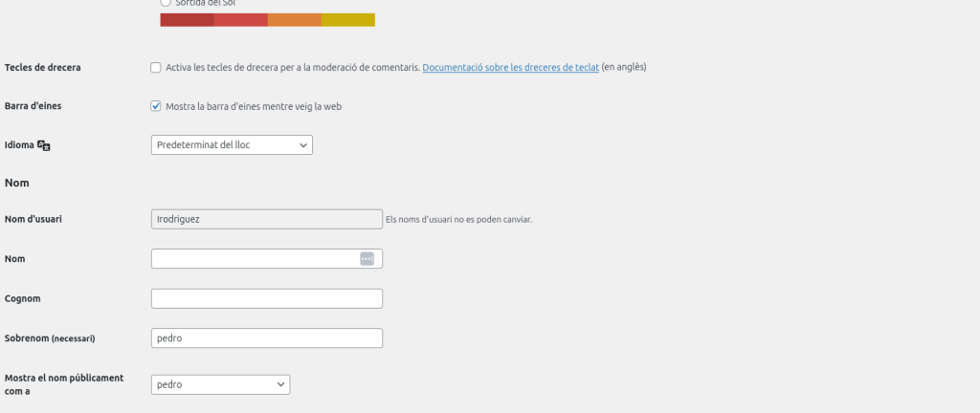Focus the Cognom text field
This screenshot has height=413, width=980.
[267, 298]
